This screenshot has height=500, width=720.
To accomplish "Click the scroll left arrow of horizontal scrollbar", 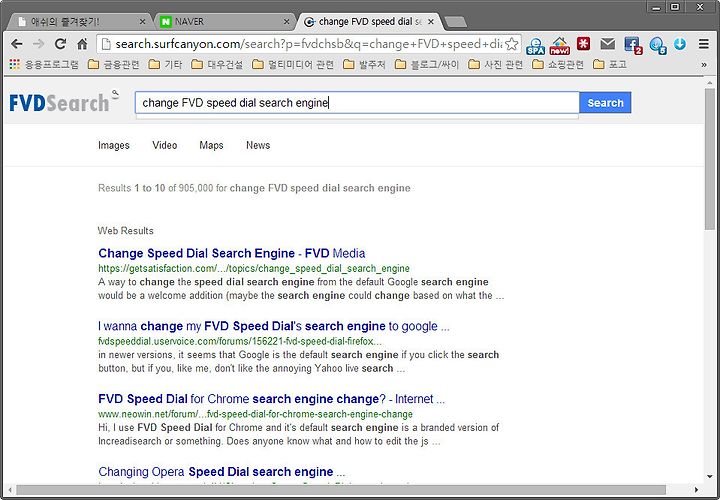I will pos(10,489).
